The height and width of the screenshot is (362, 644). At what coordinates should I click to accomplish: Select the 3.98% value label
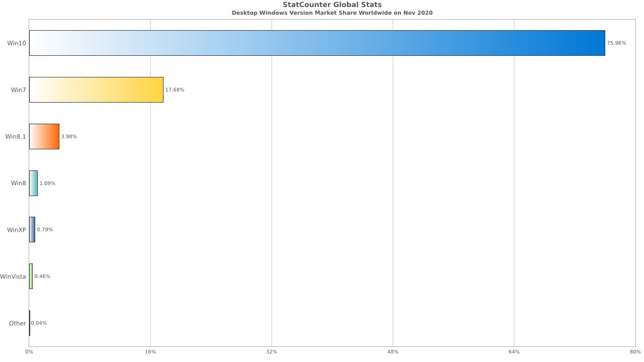pos(69,137)
